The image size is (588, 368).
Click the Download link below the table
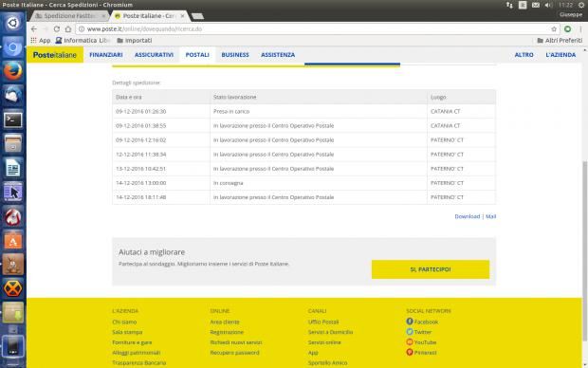[468, 216]
